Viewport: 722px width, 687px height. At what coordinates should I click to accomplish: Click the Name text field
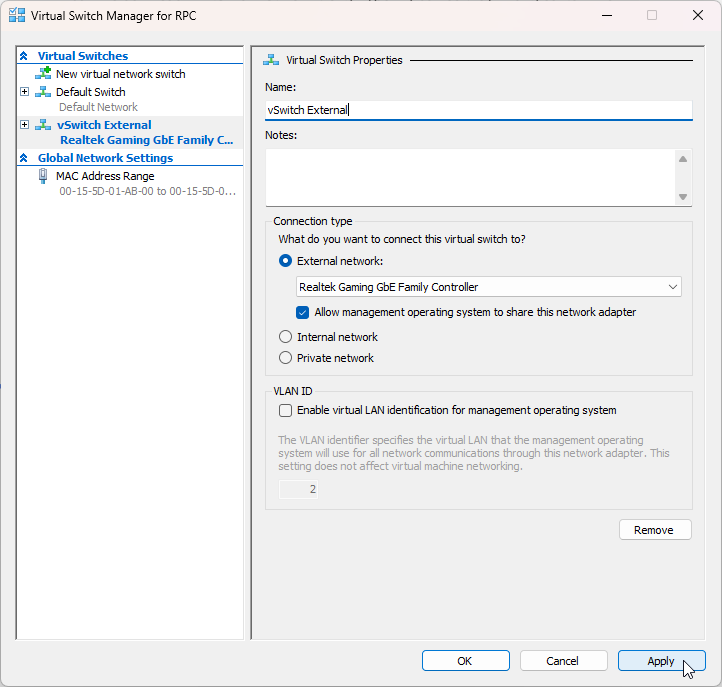pyautogui.click(x=479, y=110)
